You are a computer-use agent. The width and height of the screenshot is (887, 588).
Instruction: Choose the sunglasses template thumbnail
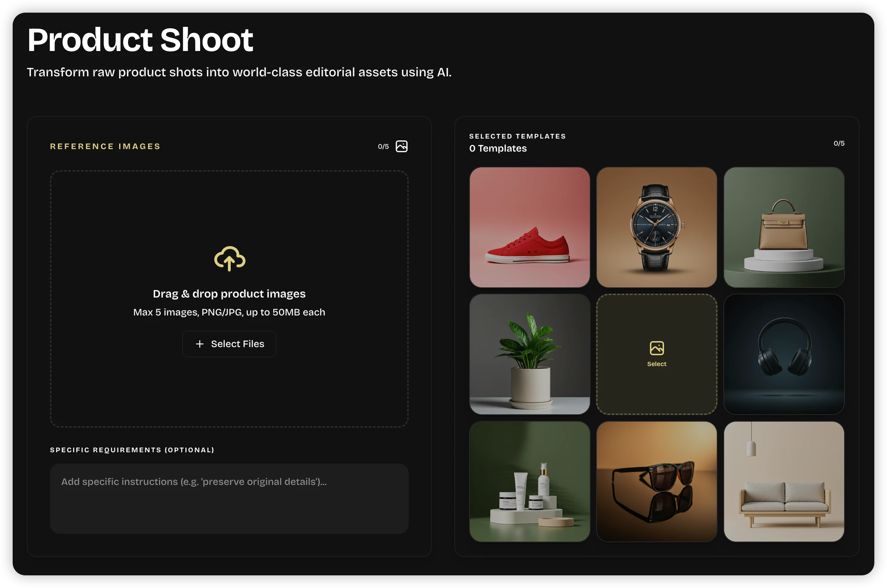click(x=656, y=481)
